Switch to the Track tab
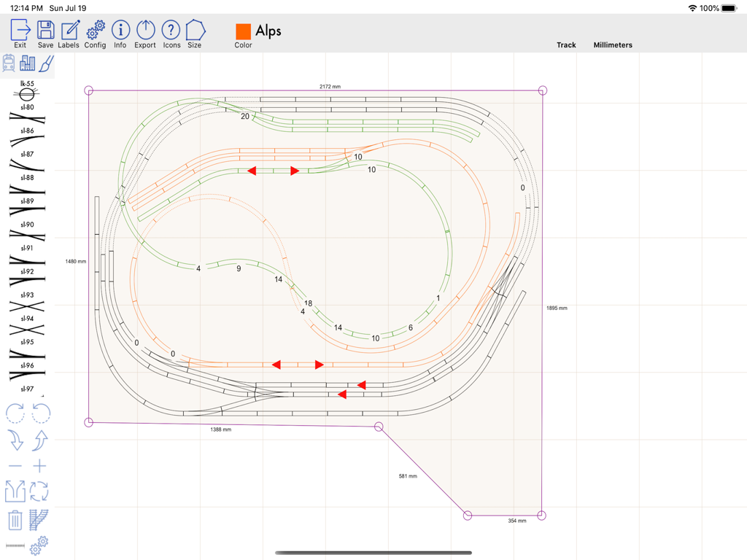This screenshot has width=747, height=560. tap(566, 44)
